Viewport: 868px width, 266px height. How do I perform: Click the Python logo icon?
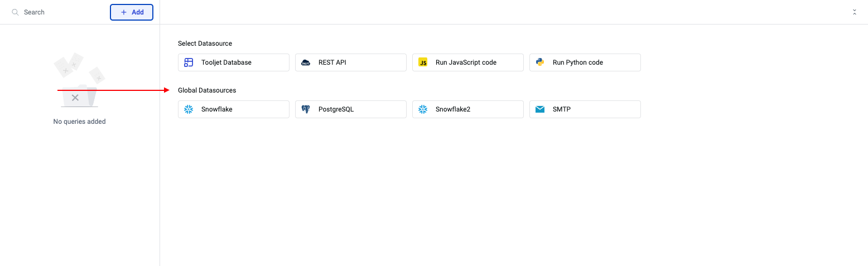point(540,62)
